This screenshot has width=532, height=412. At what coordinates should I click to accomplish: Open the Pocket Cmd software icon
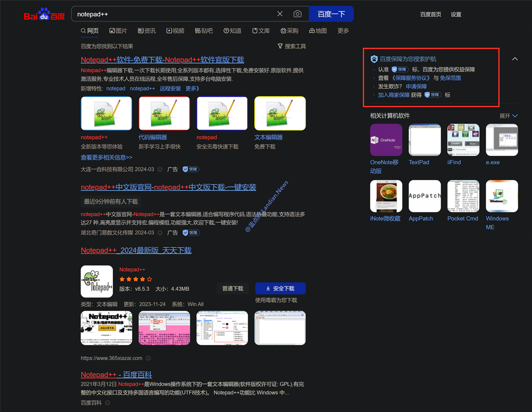463,196
